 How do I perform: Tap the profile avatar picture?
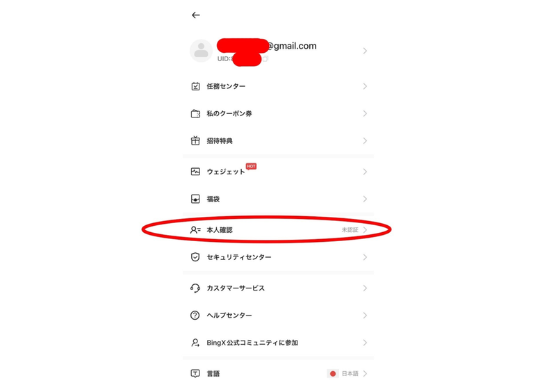201,51
